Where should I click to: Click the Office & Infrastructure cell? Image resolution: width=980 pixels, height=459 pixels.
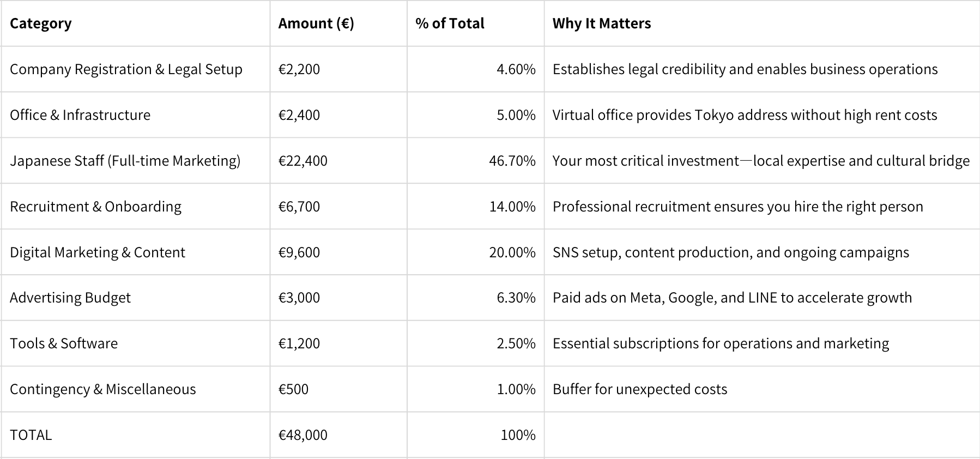point(135,115)
